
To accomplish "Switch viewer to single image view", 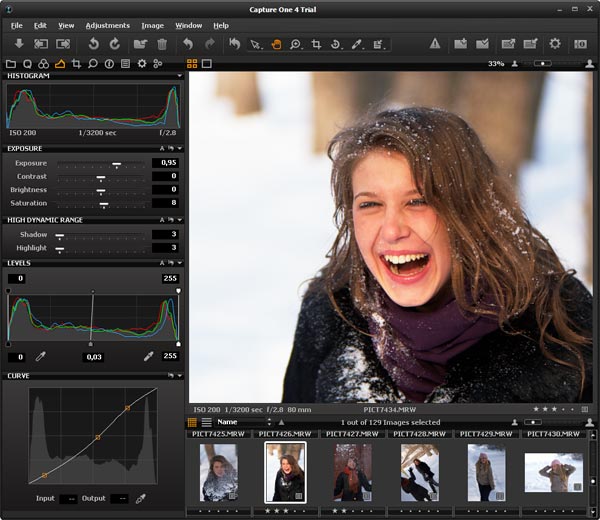I will pos(206,63).
